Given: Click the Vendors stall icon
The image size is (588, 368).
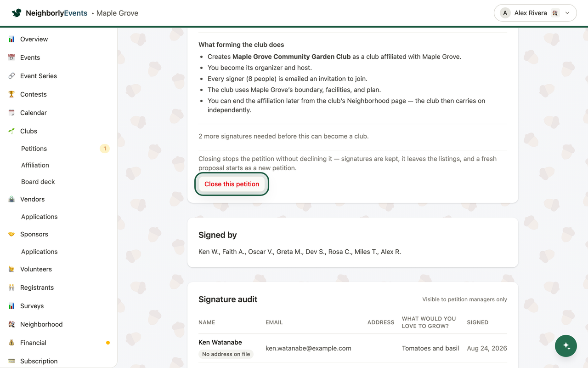Looking at the screenshot, I should point(11,199).
